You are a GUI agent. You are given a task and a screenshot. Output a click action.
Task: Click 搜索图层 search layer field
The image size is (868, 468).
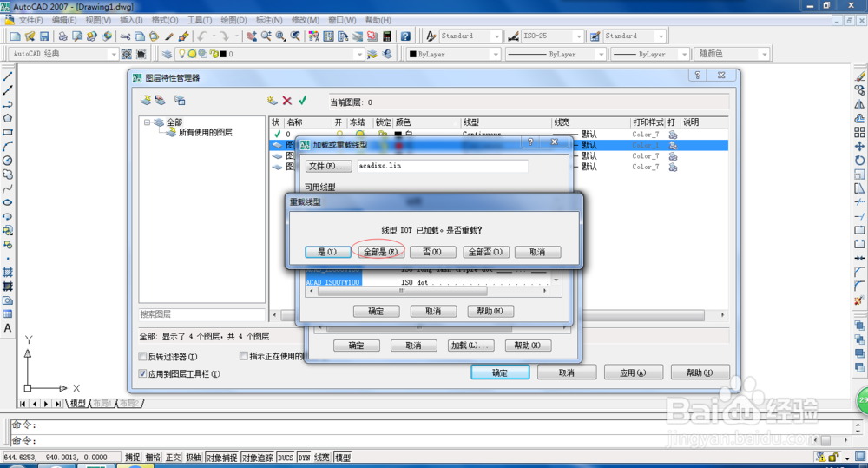pyautogui.click(x=202, y=314)
